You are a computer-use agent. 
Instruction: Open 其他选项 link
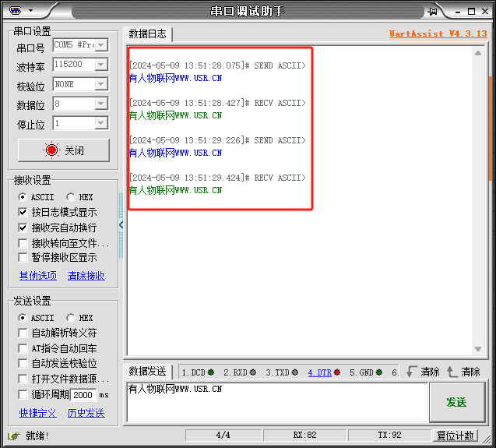coord(38,276)
